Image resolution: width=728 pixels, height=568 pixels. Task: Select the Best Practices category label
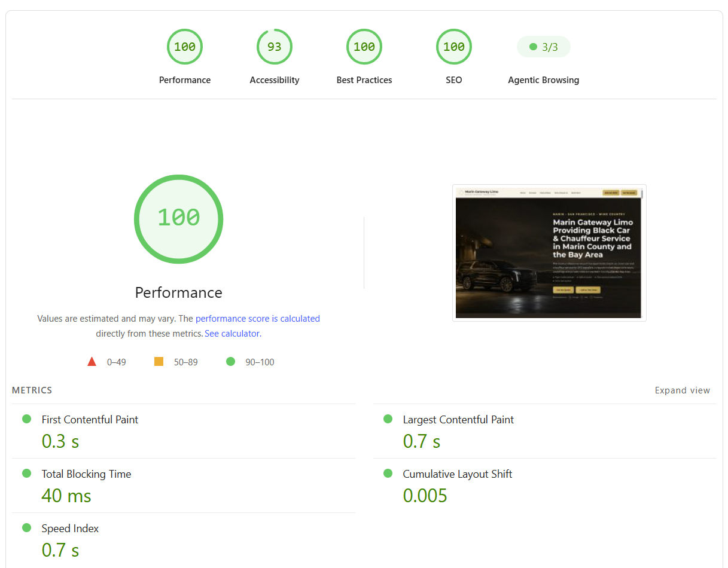point(364,80)
